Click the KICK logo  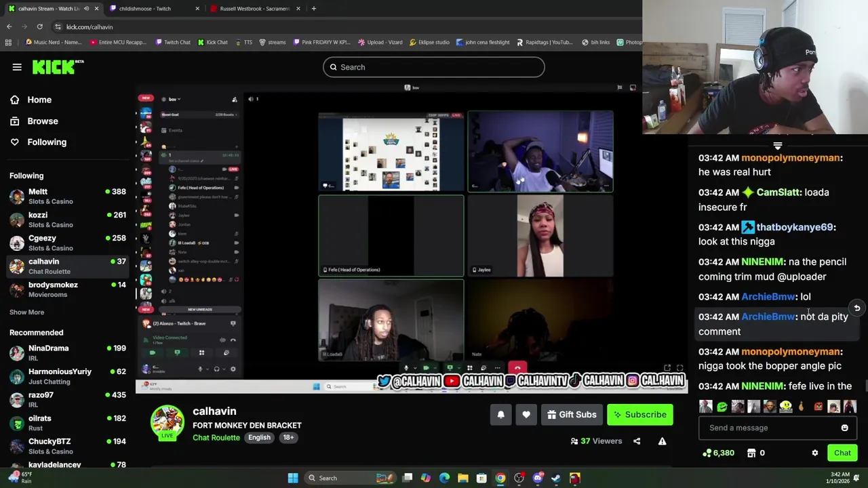[x=58, y=66]
